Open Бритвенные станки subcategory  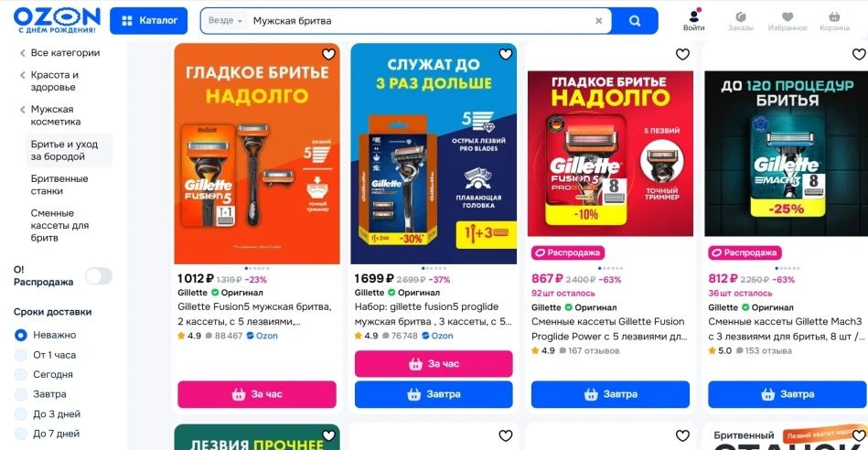click(x=59, y=185)
